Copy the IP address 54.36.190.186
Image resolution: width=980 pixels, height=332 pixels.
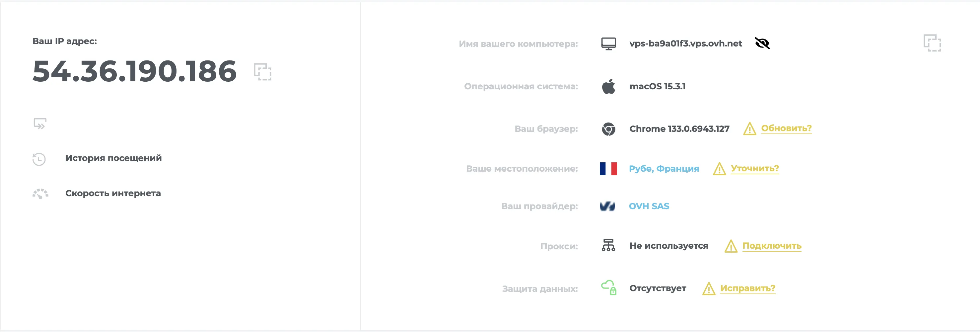pyautogui.click(x=262, y=72)
